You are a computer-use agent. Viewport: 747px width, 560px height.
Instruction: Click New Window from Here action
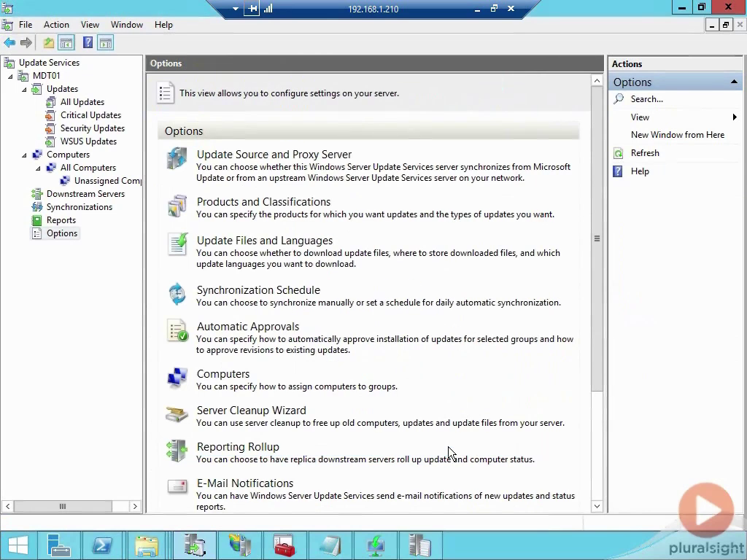(x=678, y=135)
